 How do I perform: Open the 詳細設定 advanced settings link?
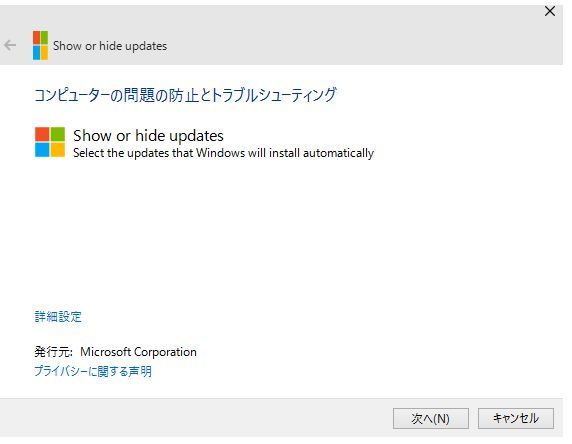[x=58, y=316]
